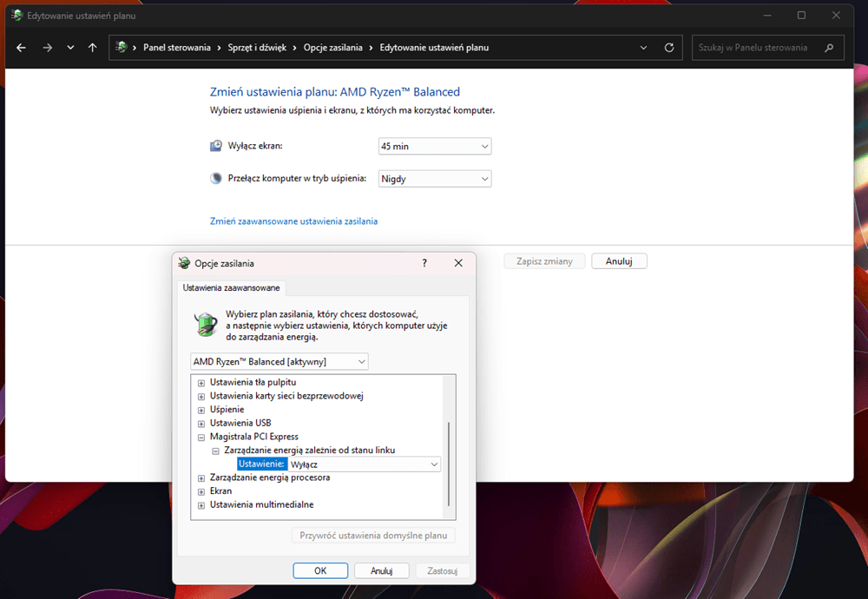This screenshot has height=599, width=868.
Task: Click the Opcje zasilania dialog title icon
Action: [184, 263]
